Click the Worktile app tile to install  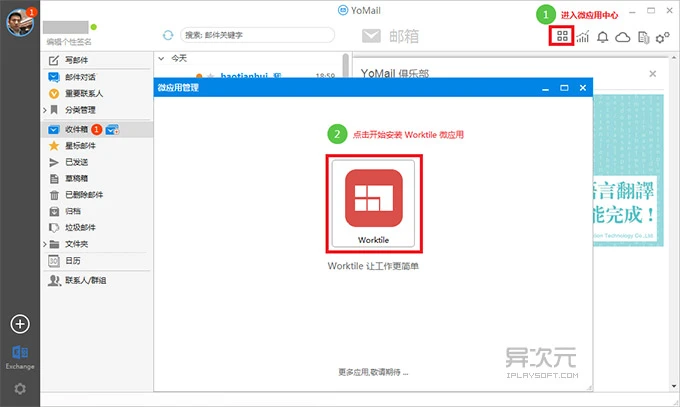coord(372,201)
